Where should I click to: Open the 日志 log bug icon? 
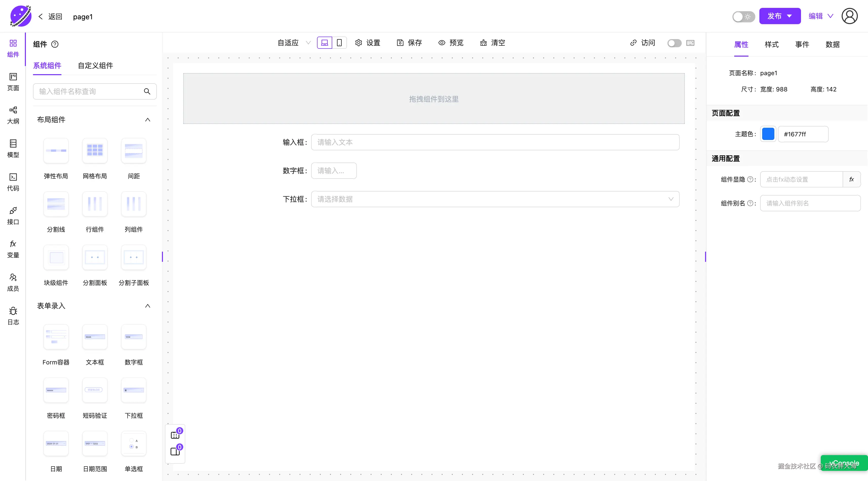tap(13, 316)
